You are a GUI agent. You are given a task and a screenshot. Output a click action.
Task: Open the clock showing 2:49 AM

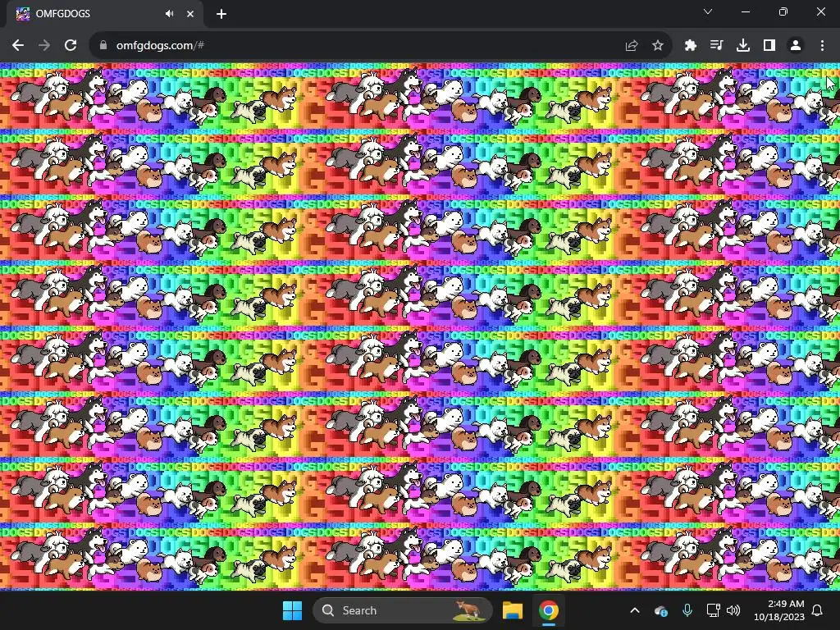click(x=779, y=610)
